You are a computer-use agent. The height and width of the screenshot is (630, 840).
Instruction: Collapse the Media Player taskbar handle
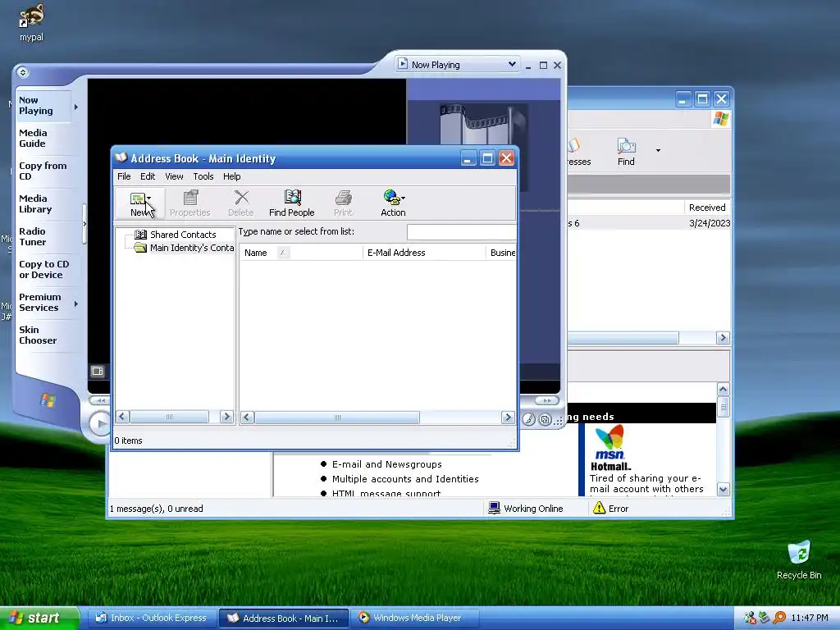(84, 224)
